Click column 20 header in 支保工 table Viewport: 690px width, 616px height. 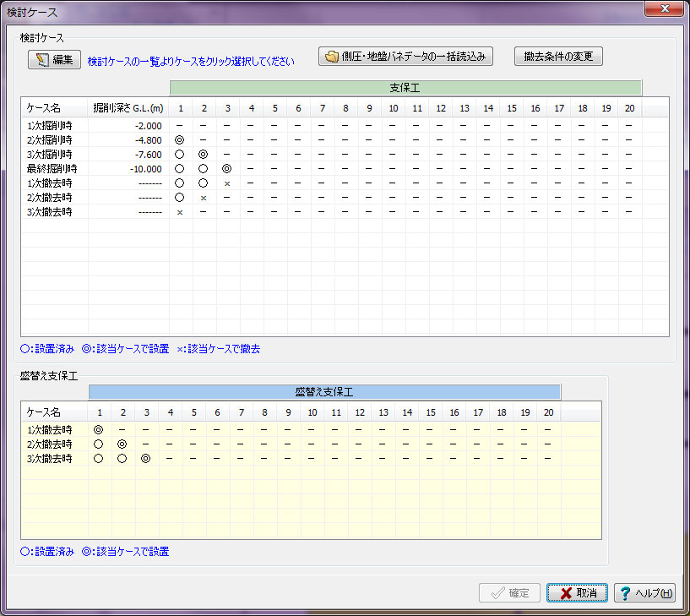(x=630, y=108)
